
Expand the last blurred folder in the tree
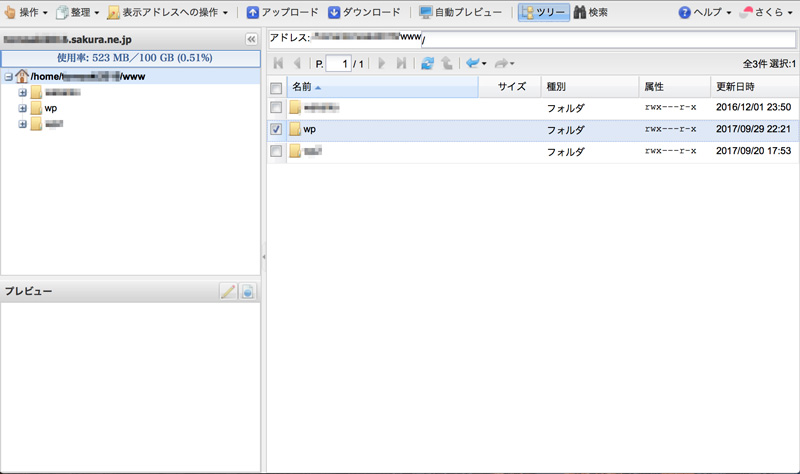click(22, 124)
